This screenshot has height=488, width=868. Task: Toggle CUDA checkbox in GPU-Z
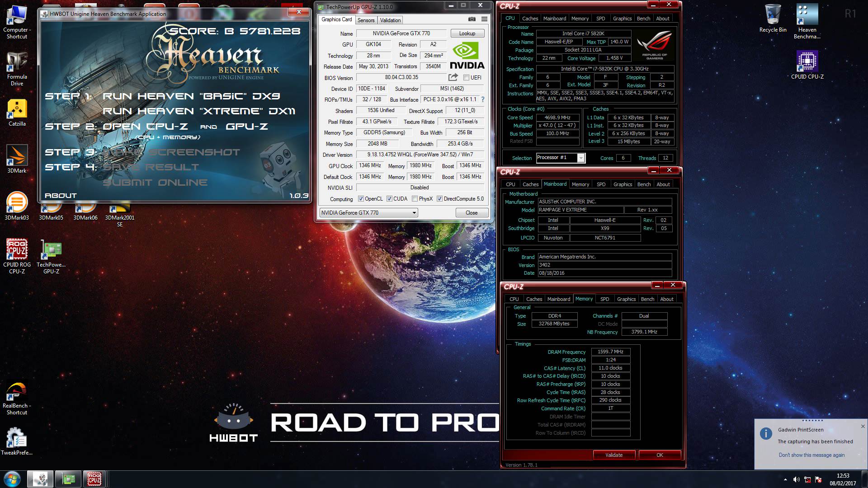[389, 199]
